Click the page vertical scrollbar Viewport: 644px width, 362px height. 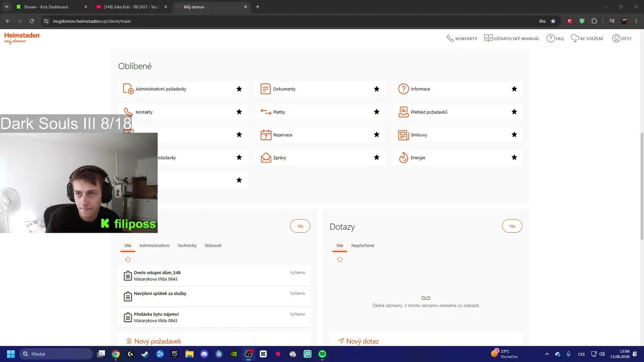(x=641, y=186)
